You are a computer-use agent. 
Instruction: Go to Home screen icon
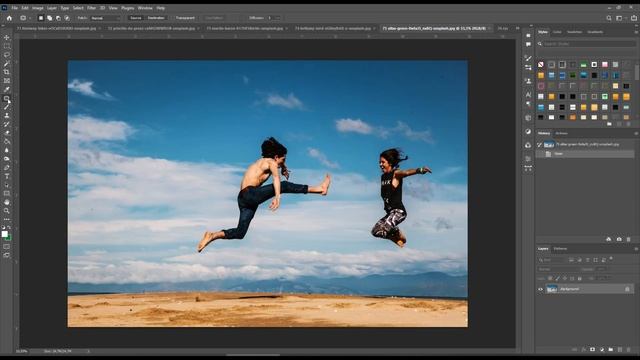click(x=9, y=18)
